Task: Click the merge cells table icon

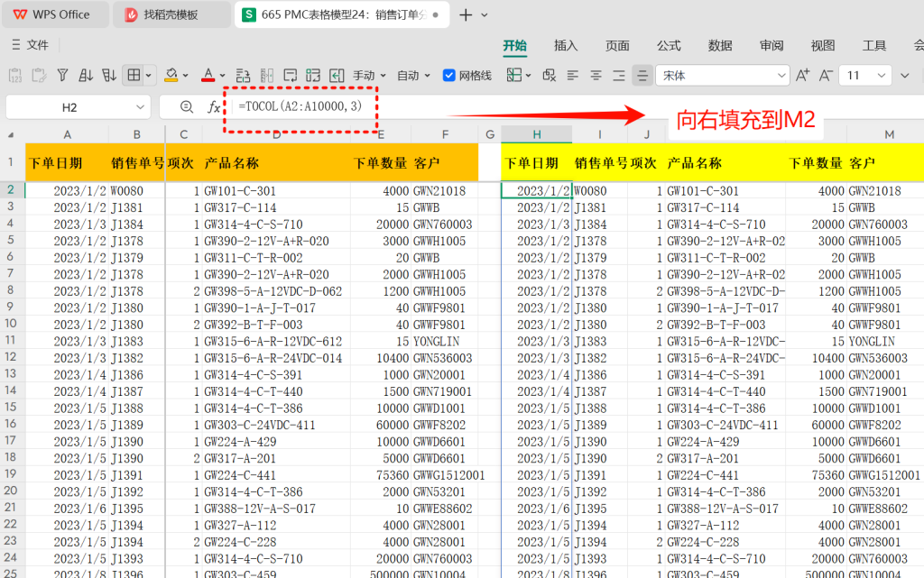Action: (x=313, y=76)
